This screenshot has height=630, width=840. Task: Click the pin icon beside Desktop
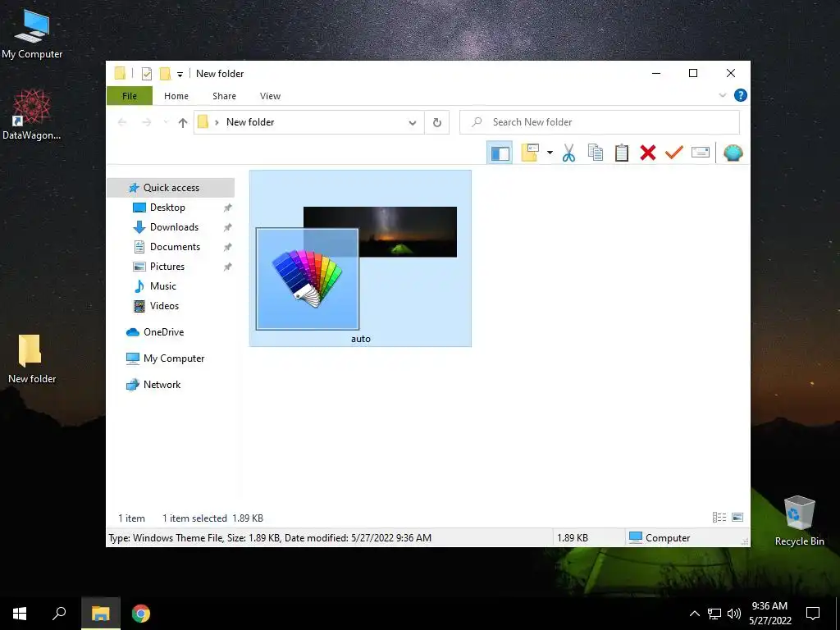[x=228, y=208]
